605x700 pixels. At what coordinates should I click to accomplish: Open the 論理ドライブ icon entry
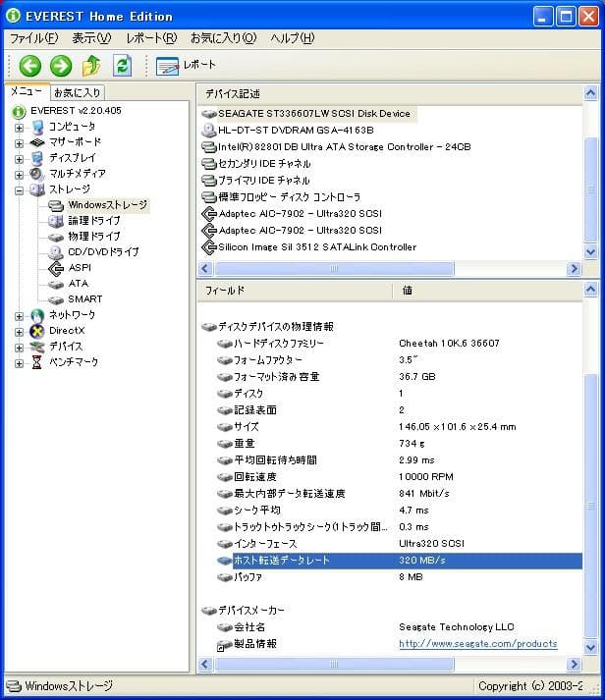[x=56, y=221]
